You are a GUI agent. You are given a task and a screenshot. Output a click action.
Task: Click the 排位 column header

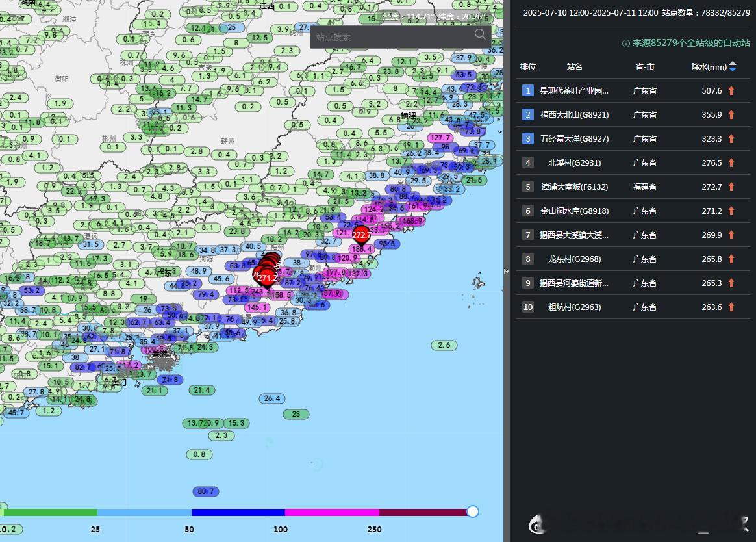coord(528,66)
